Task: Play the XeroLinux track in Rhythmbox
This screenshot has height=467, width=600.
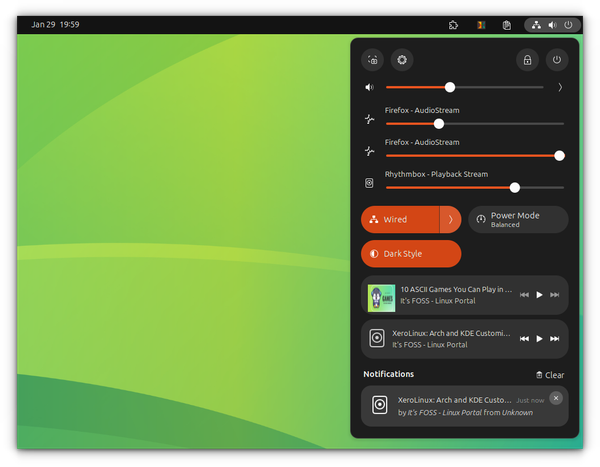Action: pos(539,338)
